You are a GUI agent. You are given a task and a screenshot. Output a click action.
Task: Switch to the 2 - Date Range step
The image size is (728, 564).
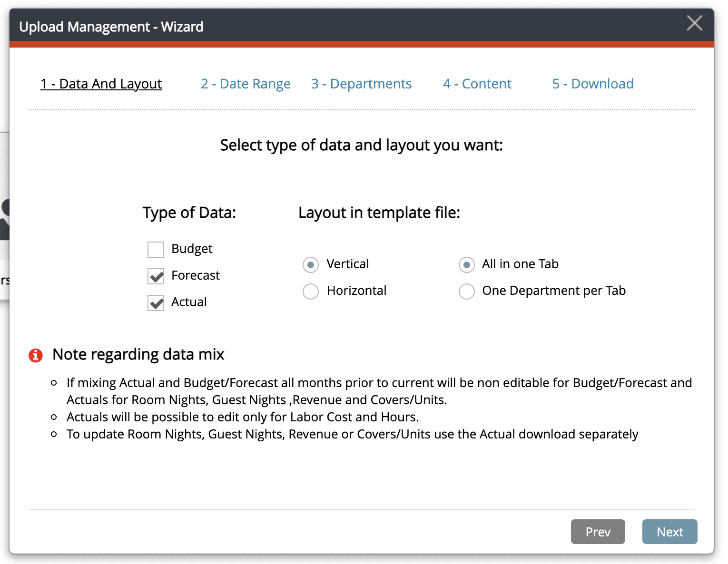coord(246,84)
